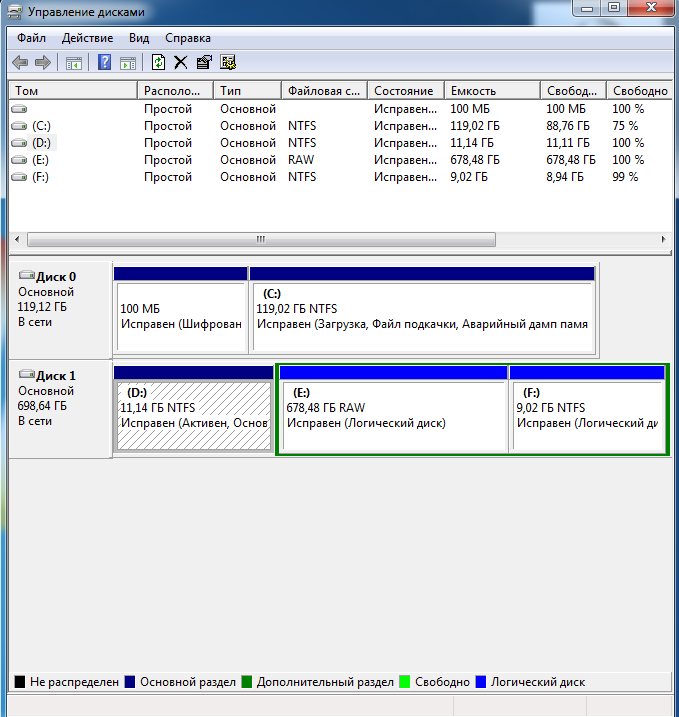Open the Действие menu
This screenshot has width=679, height=717.
pyautogui.click(x=87, y=38)
